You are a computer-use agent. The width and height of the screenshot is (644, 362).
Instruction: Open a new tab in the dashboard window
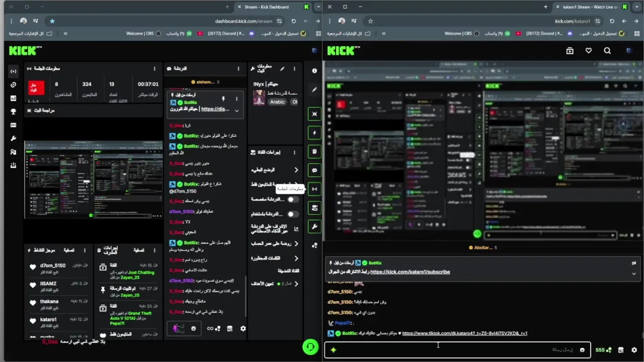pyautogui.click(x=227, y=7)
